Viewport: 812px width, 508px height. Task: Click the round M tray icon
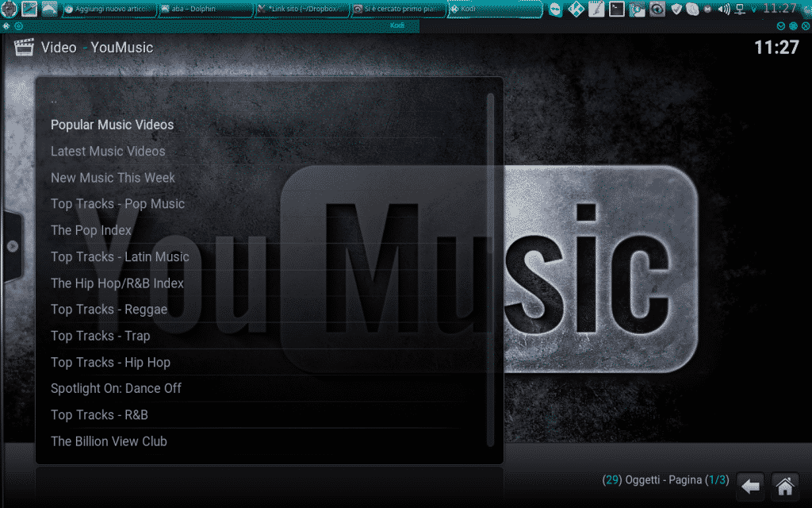click(x=707, y=10)
